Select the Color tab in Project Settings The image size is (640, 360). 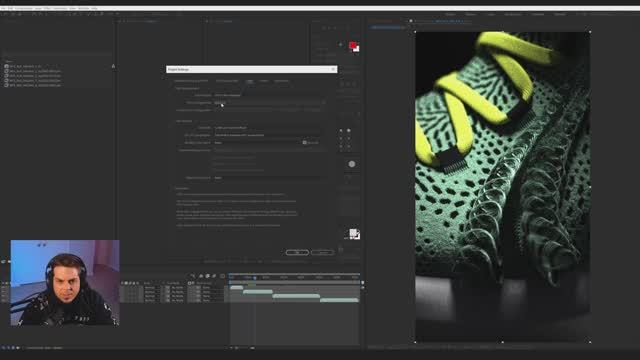pos(249,81)
